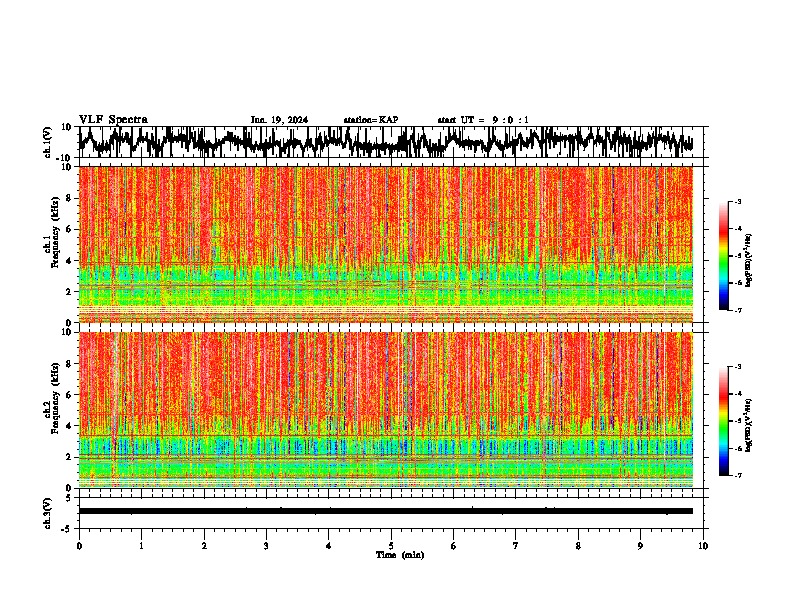Click the ch.2 spectrogram color scale bar
792x612 pixels.
tap(724, 421)
